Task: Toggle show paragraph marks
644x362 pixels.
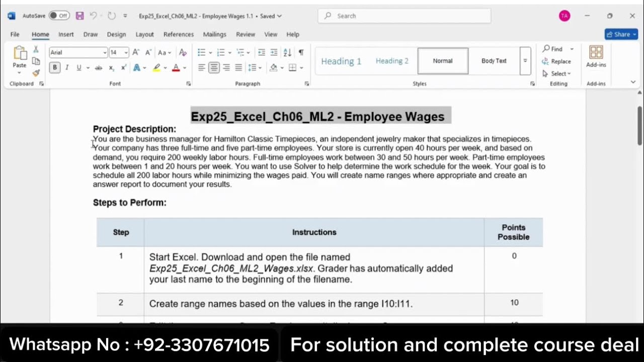Action: (x=301, y=52)
